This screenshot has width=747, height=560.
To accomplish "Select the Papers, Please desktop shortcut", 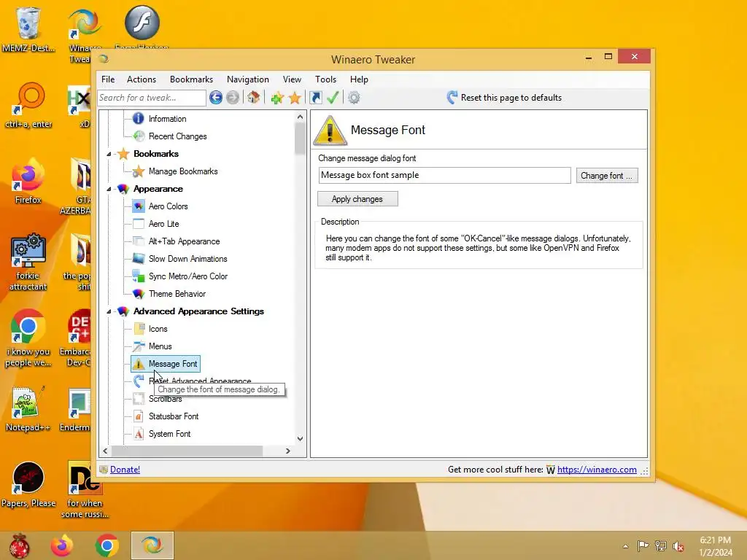I will coord(28,484).
